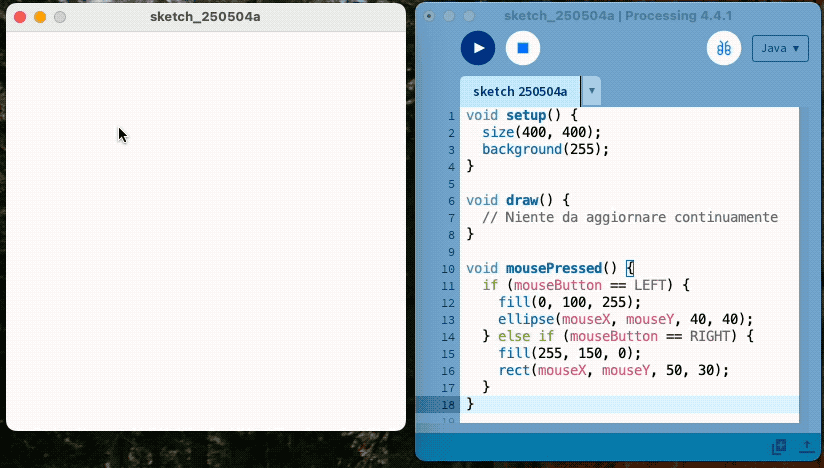Open the Java mode dropdown

tap(779, 48)
